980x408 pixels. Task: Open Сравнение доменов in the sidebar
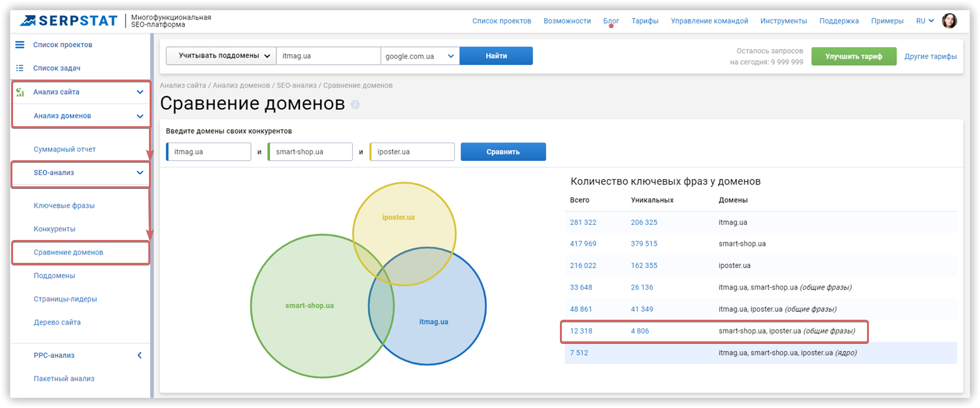[x=69, y=252]
